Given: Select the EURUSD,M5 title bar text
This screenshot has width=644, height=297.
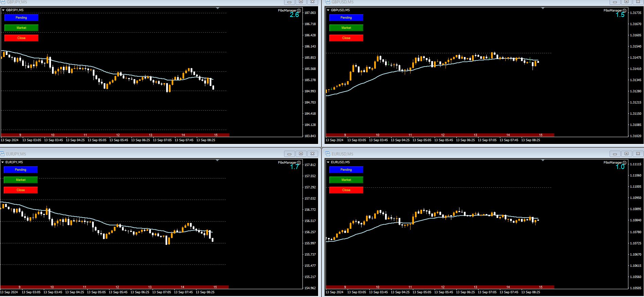Looking at the screenshot, I should coord(342,154).
